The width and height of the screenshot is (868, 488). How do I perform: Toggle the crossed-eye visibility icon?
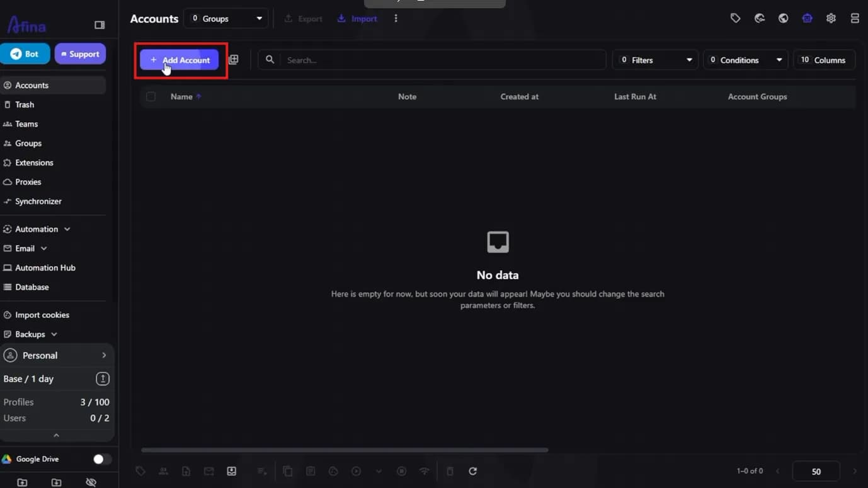tap(91, 482)
